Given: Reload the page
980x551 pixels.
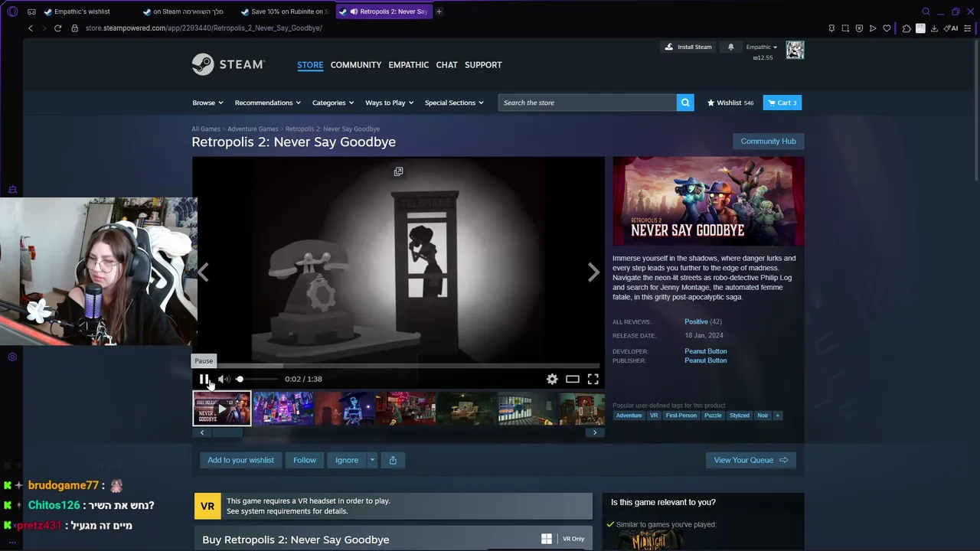Looking at the screenshot, I should (x=57, y=28).
